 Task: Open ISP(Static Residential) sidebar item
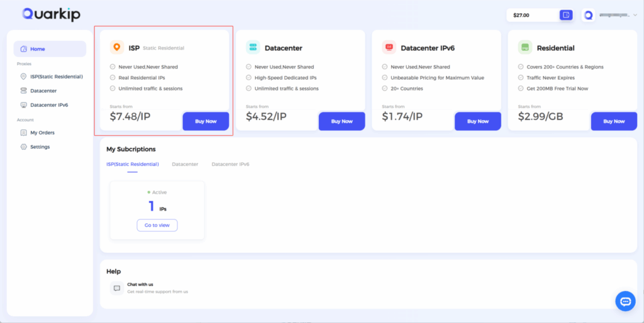[50, 77]
